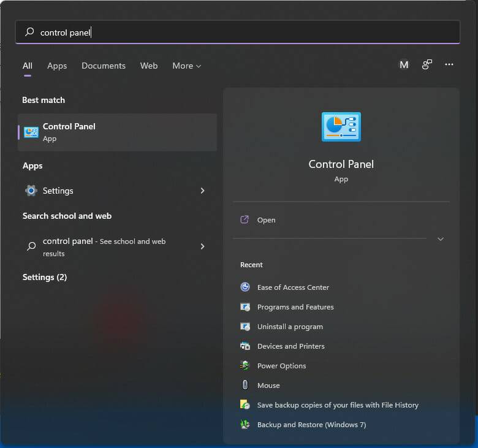The image size is (478, 448).
Task: Click the Ease of Access Center icon
Action: click(245, 287)
